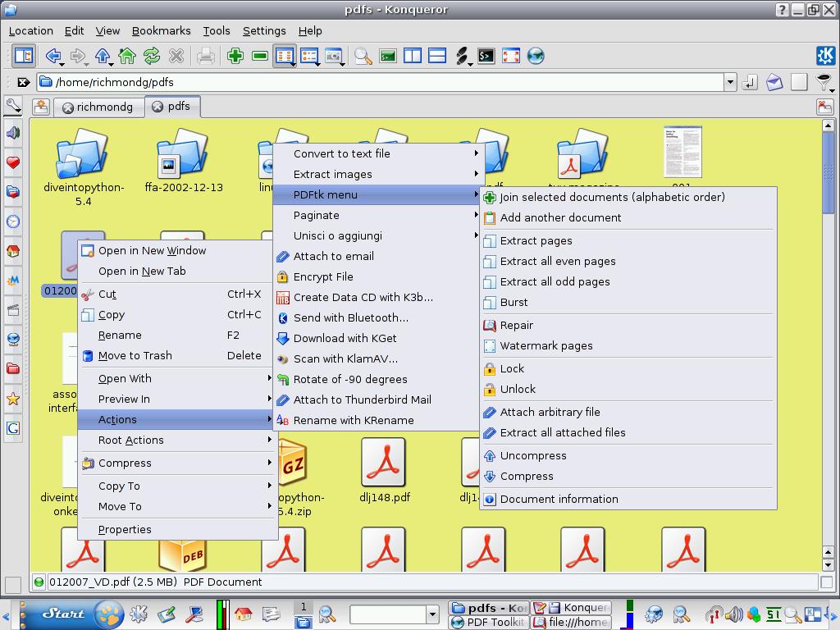Click the dlj148.pdf file thumbnail

pos(383,462)
